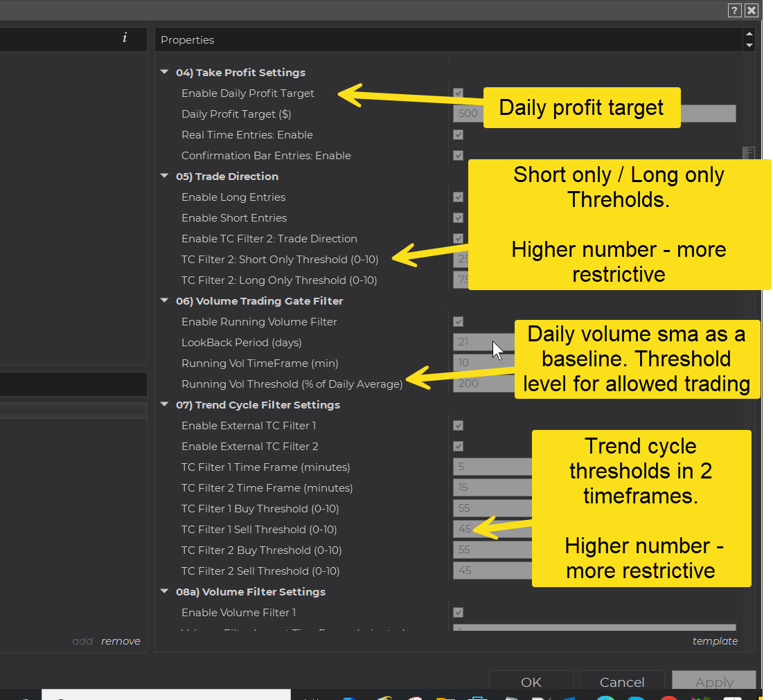Toggle Enable External TC Filter 2 checkbox
The image size is (773, 700).
pos(458,447)
